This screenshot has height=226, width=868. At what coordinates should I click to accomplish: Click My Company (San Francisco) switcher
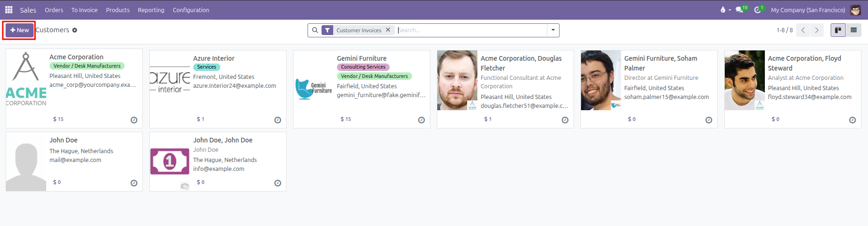[808, 10]
